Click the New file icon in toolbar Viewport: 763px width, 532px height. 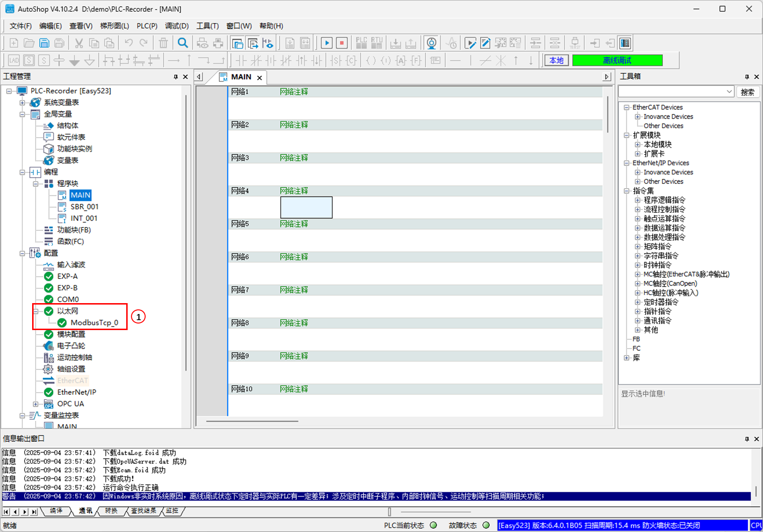(x=14, y=43)
